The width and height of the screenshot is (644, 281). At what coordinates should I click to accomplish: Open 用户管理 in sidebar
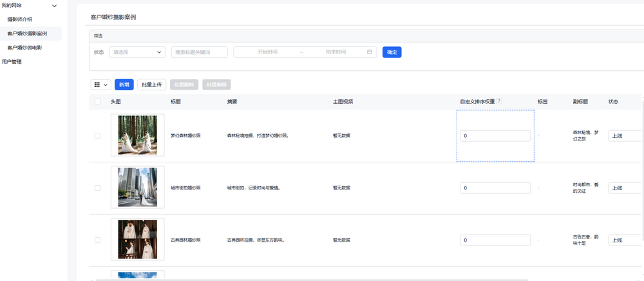12,62
